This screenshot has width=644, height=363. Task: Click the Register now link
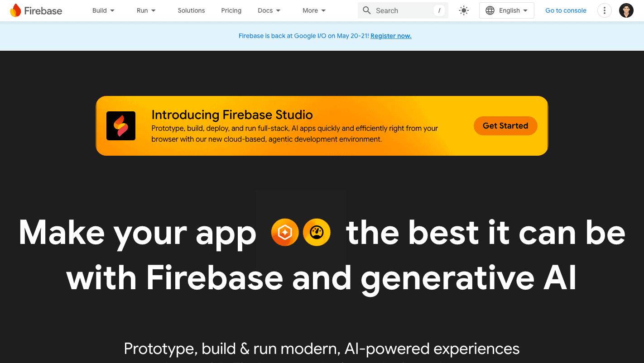tap(391, 36)
